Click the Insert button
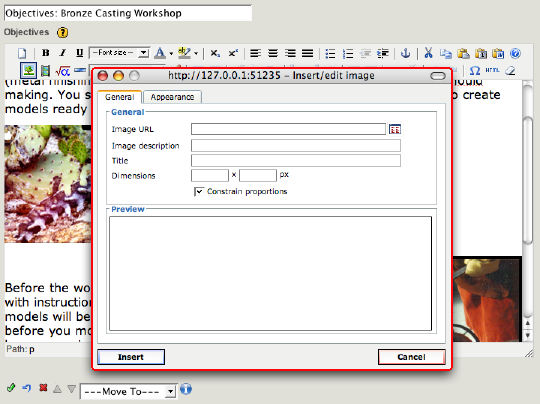The image size is (540, 404). coord(131,357)
